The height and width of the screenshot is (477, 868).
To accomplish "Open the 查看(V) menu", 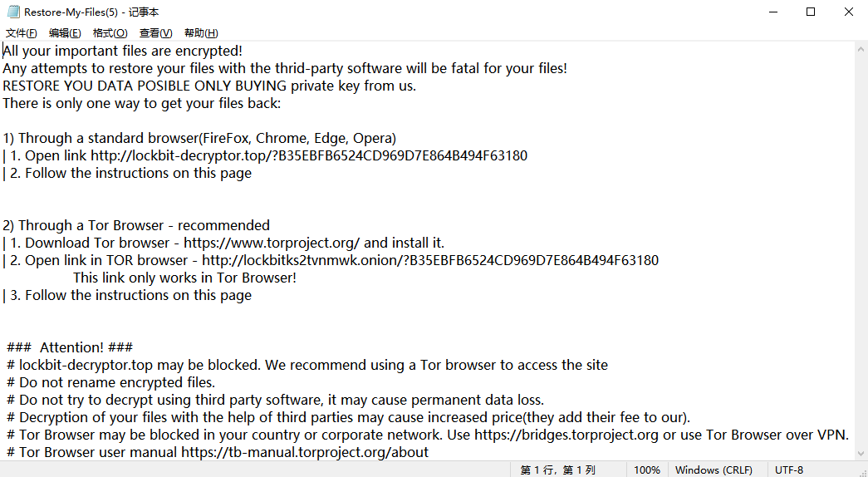I will tap(155, 33).
